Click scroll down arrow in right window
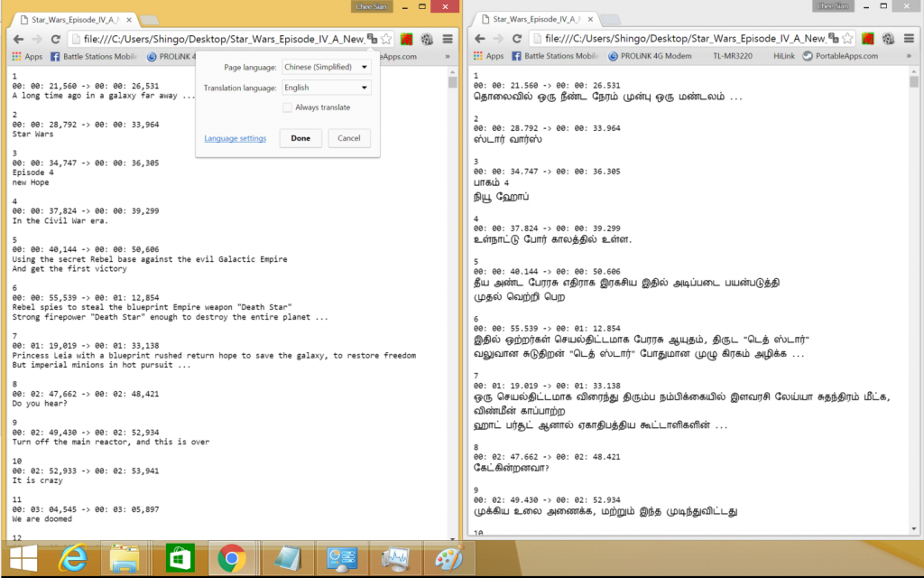The width and height of the screenshot is (924, 578). coord(914,529)
